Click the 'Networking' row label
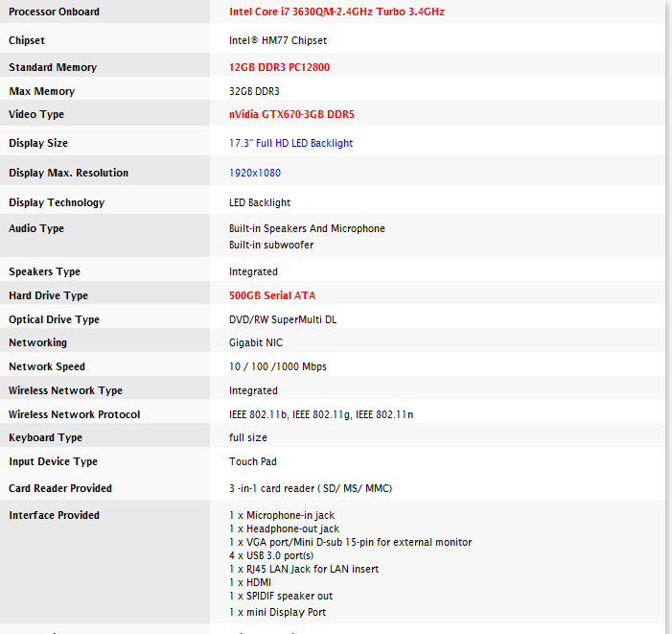 point(37,342)
